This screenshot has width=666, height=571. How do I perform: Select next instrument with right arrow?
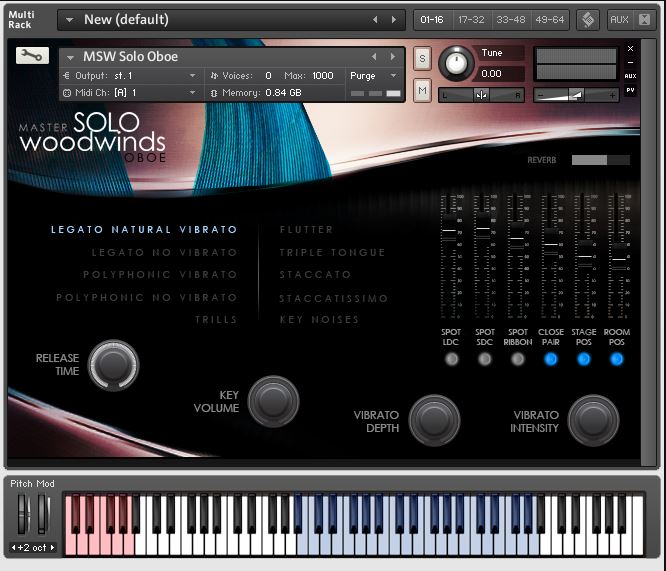click(393, 57)
